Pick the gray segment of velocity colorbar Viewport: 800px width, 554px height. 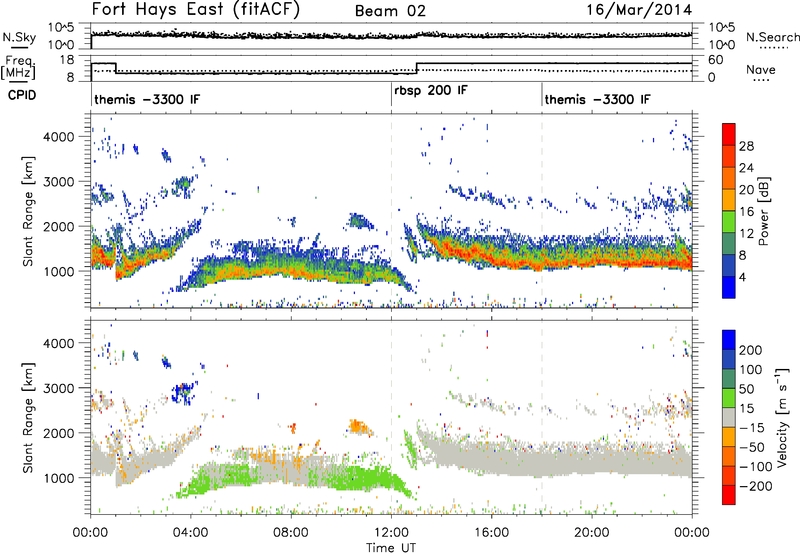[x=729, y=417]
